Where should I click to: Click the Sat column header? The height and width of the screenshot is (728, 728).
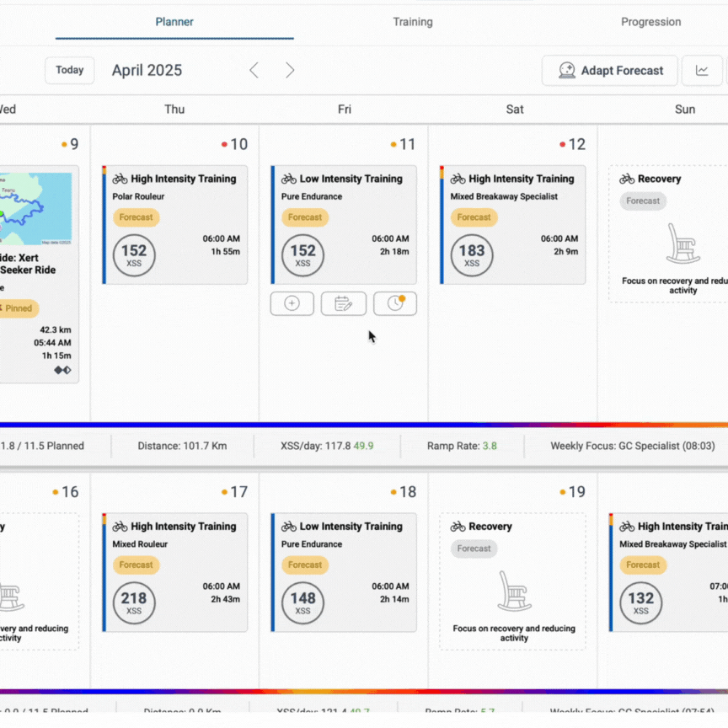(515, 109)
